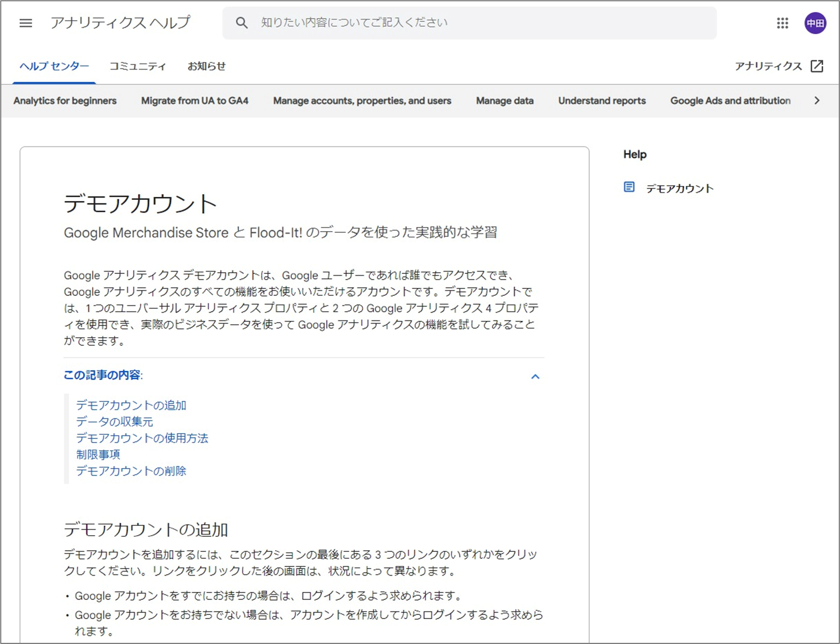
Task: Click the 中田 account avatar
Action: pos(815,23)
